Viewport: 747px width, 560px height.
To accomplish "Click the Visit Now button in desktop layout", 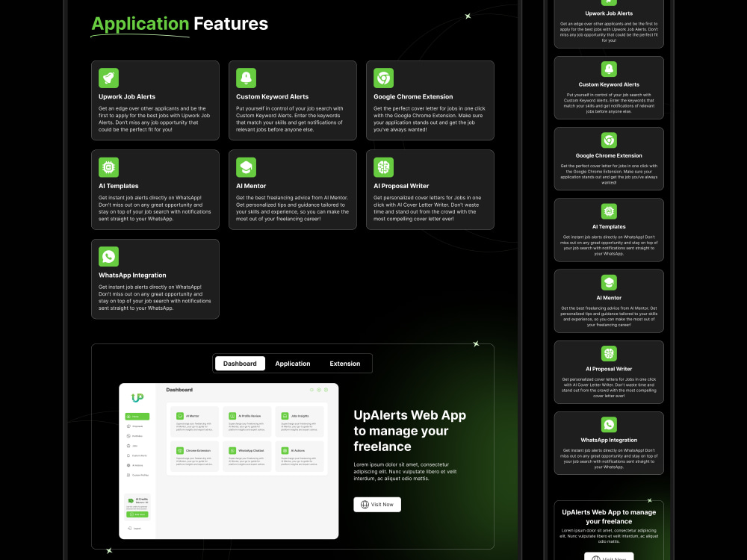I will pos(377,504).
